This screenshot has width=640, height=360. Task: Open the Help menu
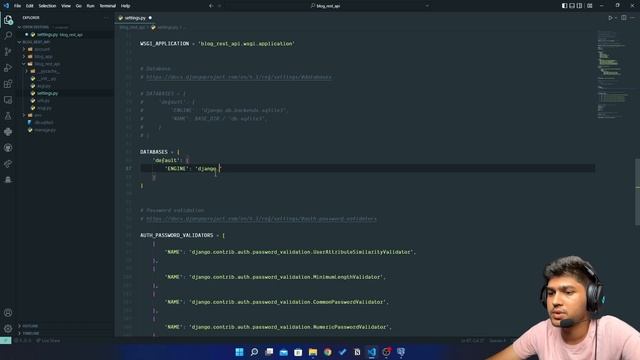tap(125, 6)
